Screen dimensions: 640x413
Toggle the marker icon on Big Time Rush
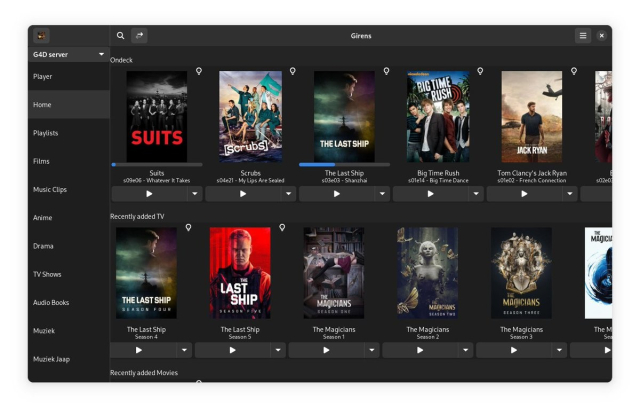click(480, 71)
